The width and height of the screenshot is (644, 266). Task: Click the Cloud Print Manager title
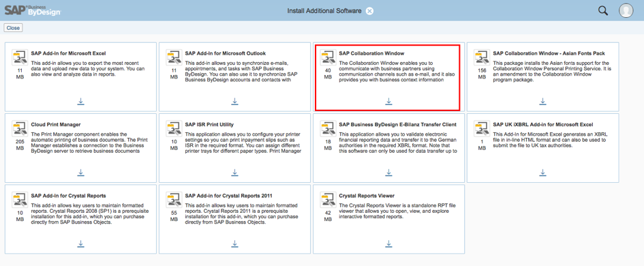56,125
